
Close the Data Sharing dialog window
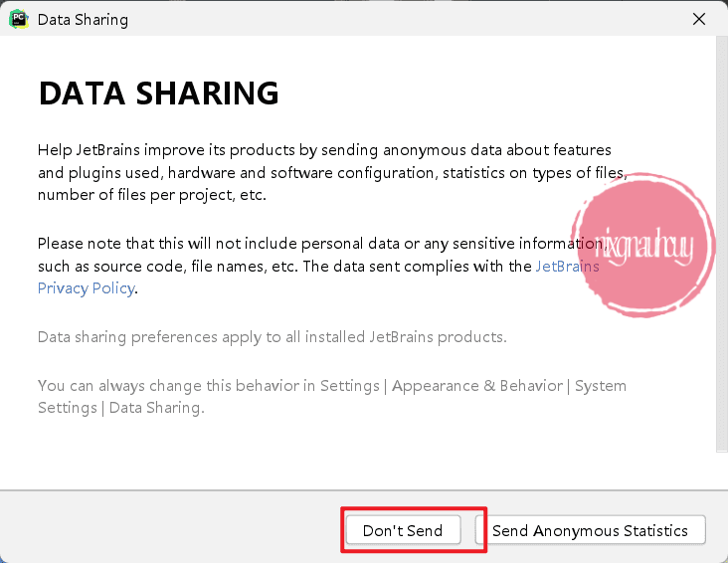coord(699,19)
